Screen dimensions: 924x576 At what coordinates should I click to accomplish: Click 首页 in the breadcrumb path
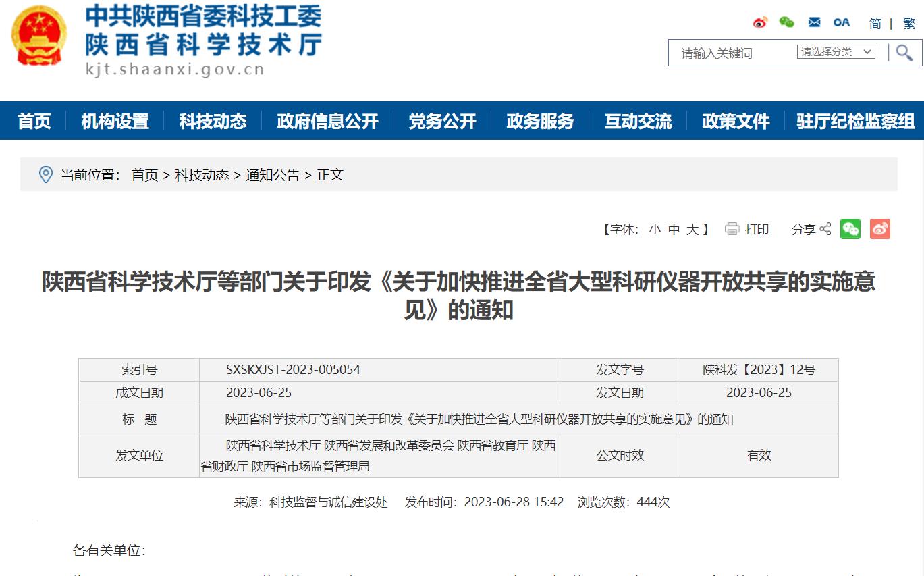(144, 175)
